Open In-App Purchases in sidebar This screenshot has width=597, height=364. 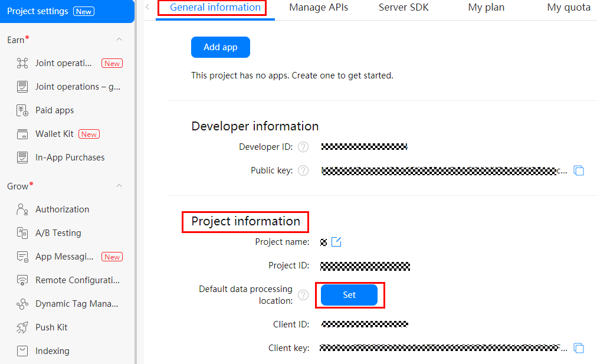tap(70, 158)
